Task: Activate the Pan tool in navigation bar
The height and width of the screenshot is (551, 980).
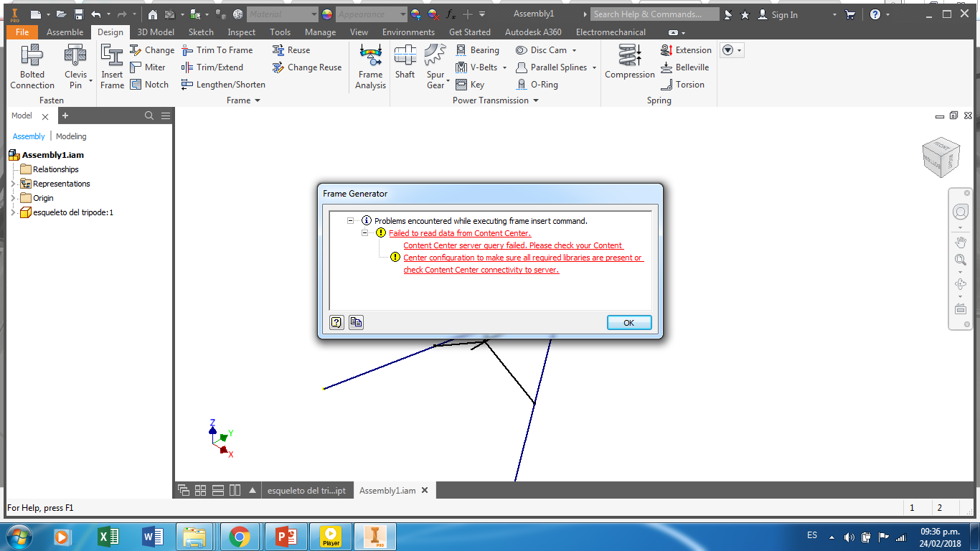Action: (961, 242)
